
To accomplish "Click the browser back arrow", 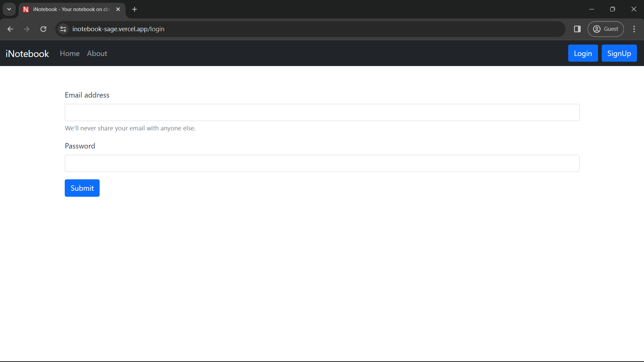I will [x=10, y=29].
